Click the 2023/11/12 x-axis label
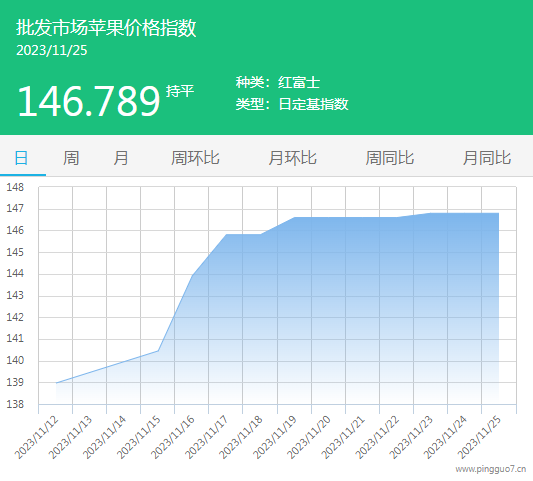Screen dimensions: 533x481 pyautogui.click(x=37, y=437)
